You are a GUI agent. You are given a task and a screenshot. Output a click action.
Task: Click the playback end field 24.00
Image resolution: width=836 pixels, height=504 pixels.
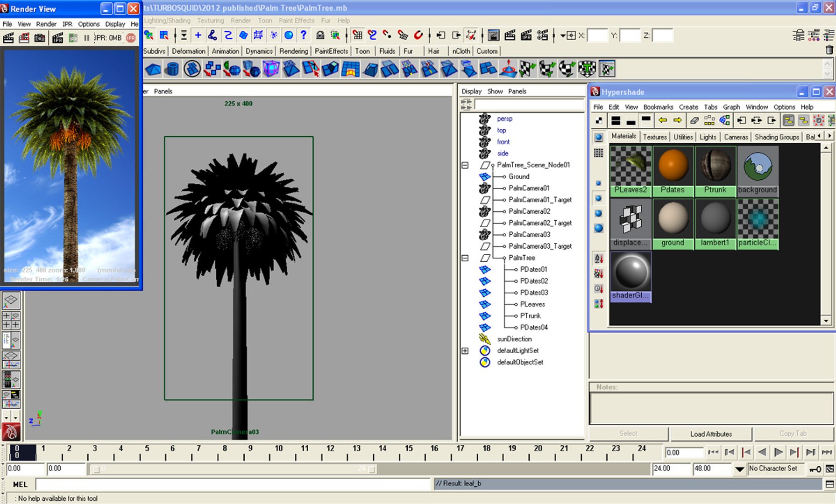pyautogui.click(x=672, y=469)
